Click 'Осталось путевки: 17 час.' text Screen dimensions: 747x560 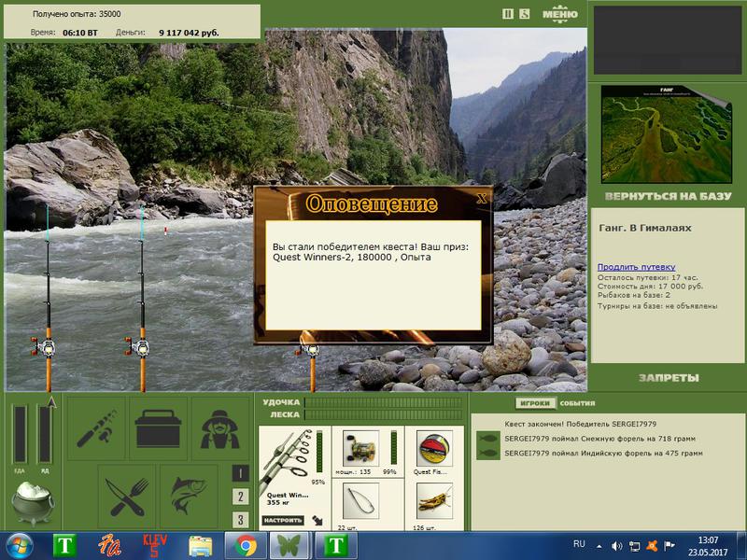click(x=647, y=277)
